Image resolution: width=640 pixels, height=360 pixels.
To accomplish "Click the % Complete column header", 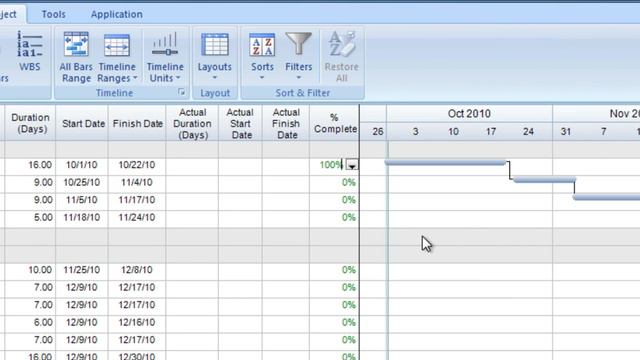I will click(335, 123).
